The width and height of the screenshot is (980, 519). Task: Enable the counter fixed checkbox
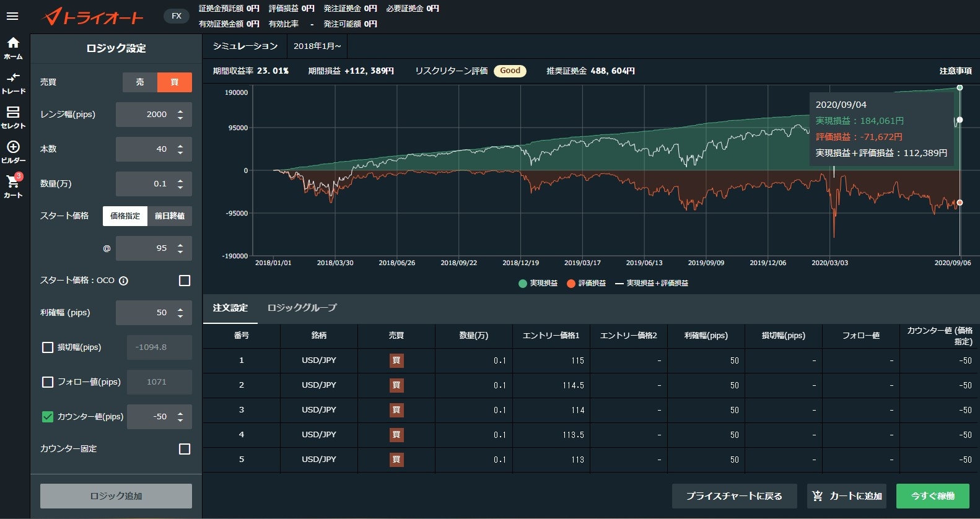pos(185,449)
